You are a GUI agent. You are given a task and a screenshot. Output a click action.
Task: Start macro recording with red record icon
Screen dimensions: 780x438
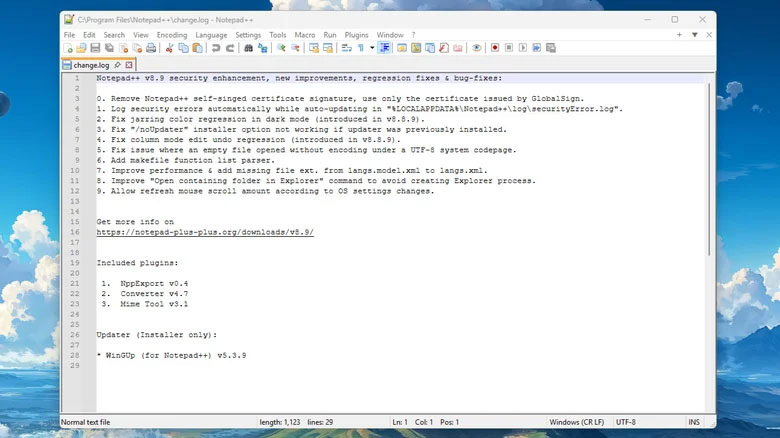click(495, 48)
